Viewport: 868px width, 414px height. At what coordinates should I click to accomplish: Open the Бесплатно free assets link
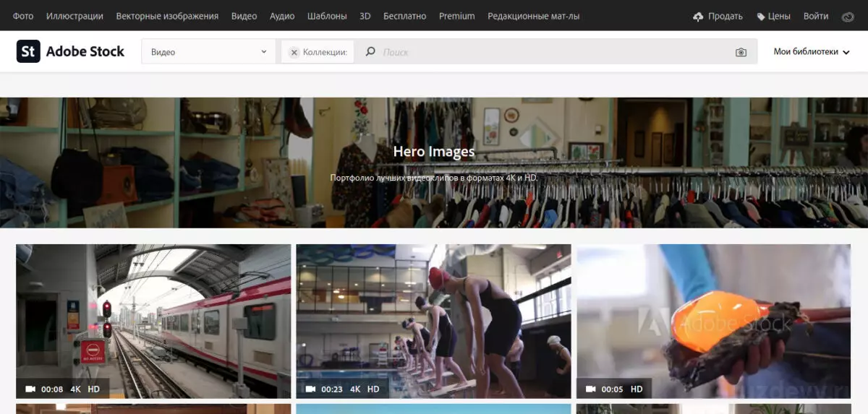pyautogui.click(x=404, y=16)
